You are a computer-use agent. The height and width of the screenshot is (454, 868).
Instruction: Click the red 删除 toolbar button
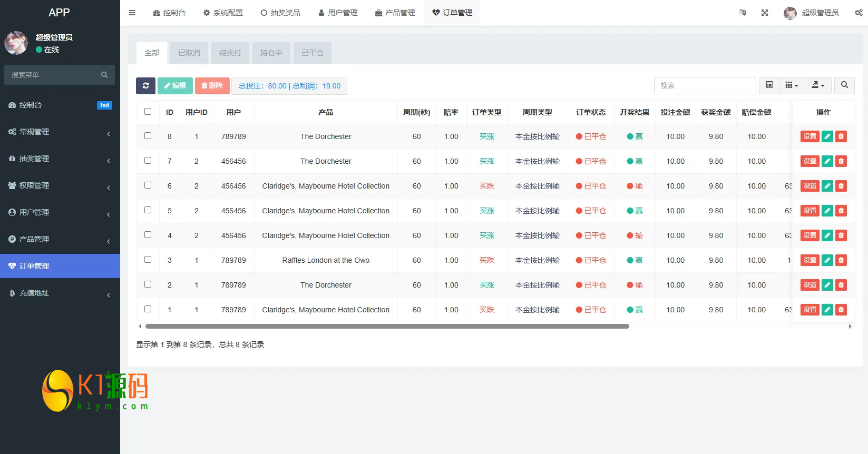[212, 86]
